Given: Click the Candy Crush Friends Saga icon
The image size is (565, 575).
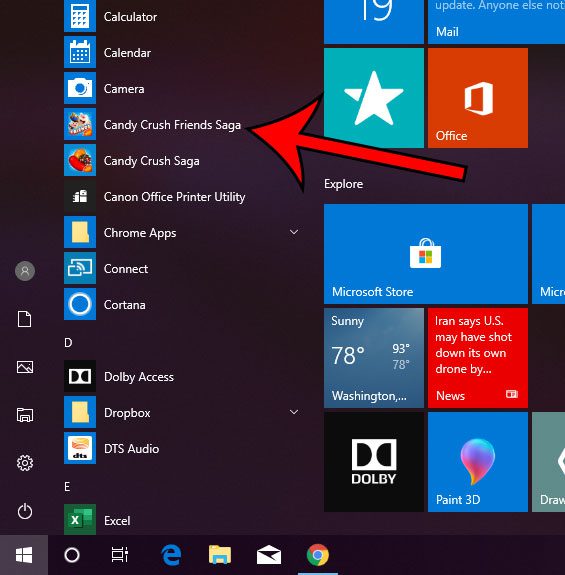Looking at the screenshot, I should (x=80, y=124).
